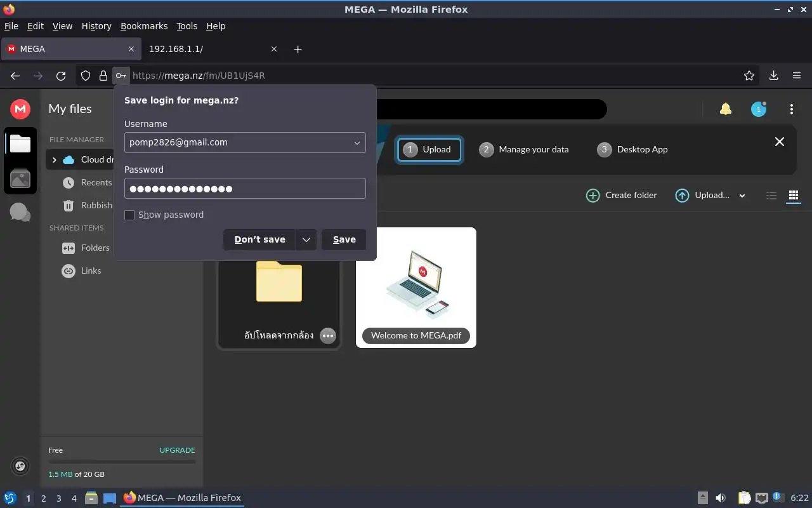Select the Upload onboarding step
Screen dimensions: 812x508
(429, 150)
